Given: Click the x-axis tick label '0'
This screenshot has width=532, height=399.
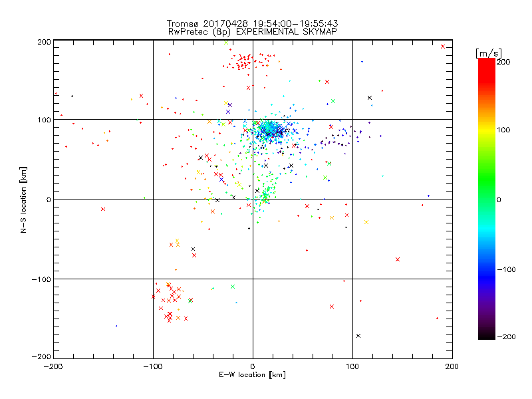Looking at the screenshot, I should (x=253, y=366).
